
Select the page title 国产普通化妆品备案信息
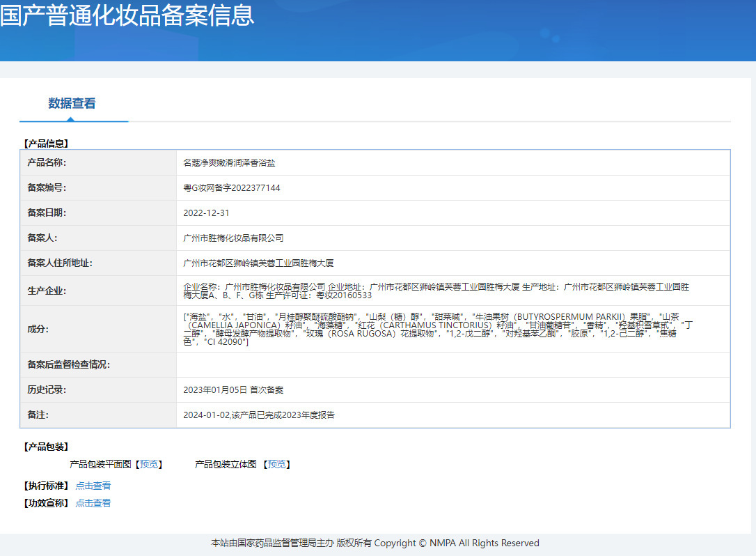click(127, 15)
